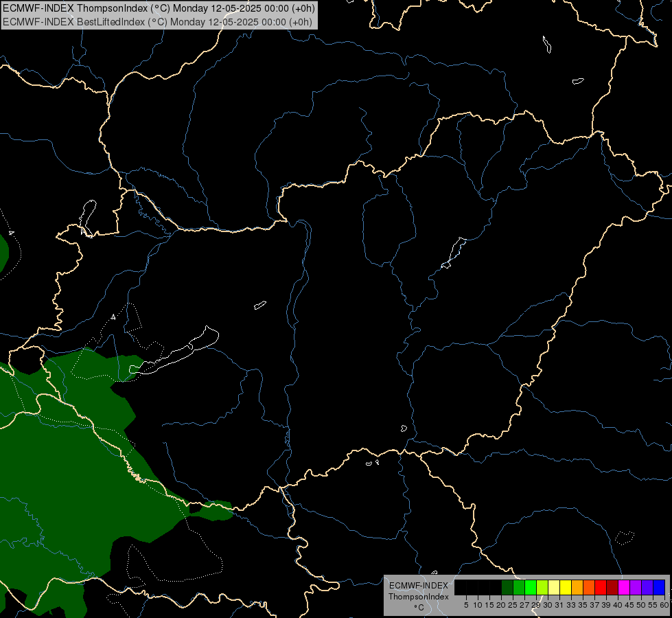
Task: Click legend scale value '15'
Action: pyautogui.click(x=489, y=605)
